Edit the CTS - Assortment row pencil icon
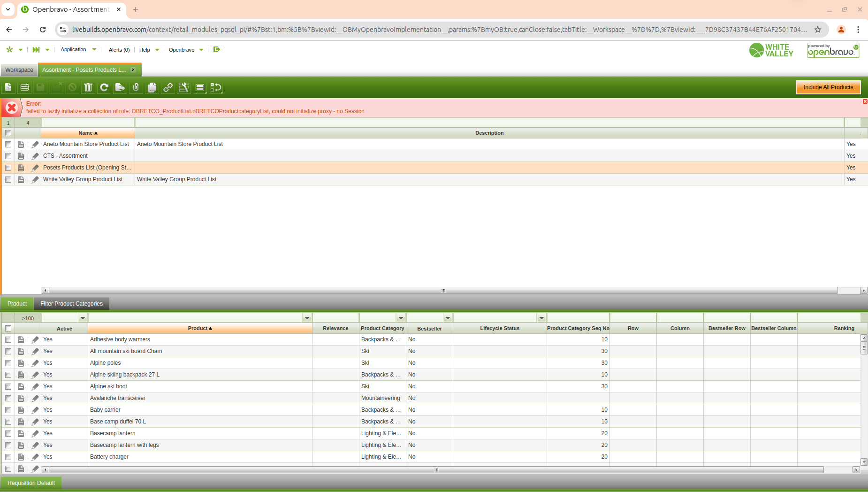 [x=35, y=156]
